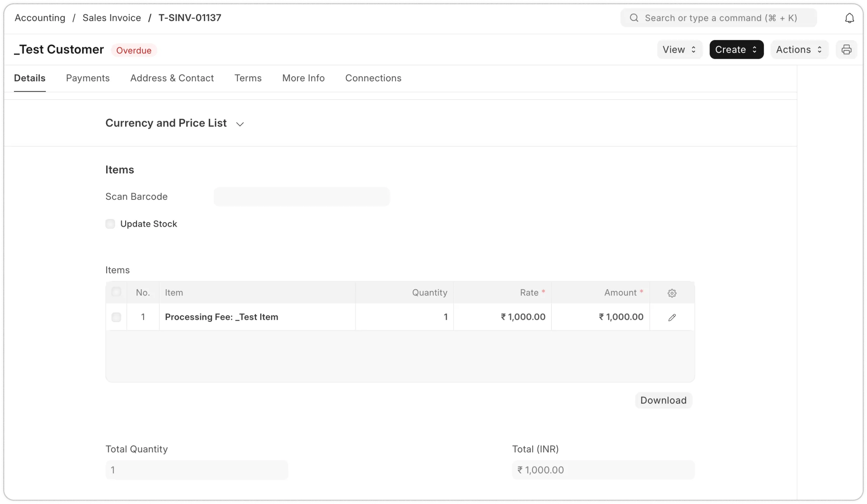The width and height of the screenshot is (867, 504).
Task: Switch to the Payments tab
Action: (87, 78)
